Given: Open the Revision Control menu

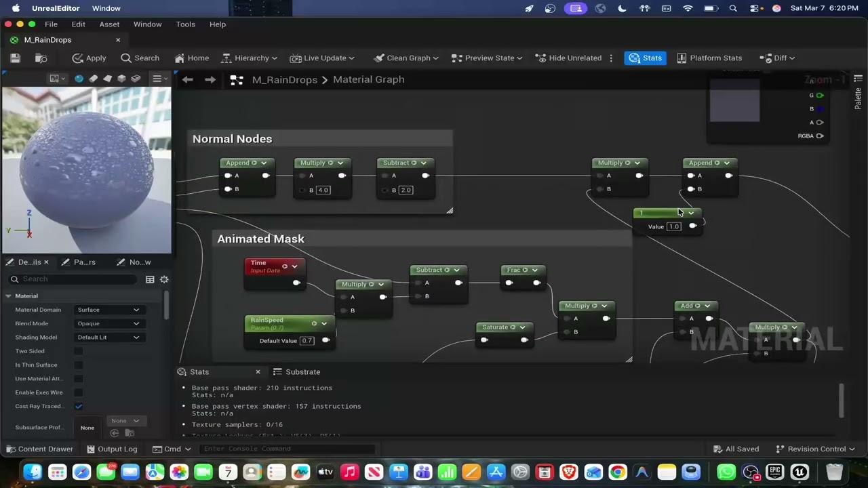Looking at the screenshot, I should tap(816, 449).
